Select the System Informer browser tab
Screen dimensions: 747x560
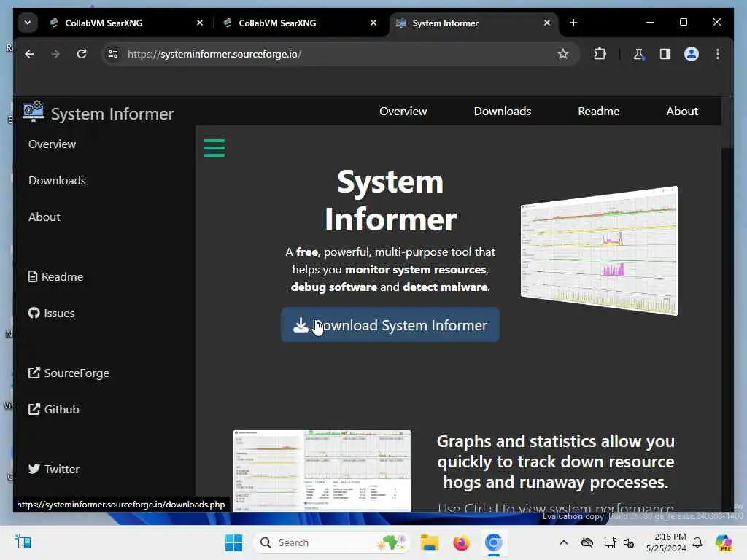(474, 23)
